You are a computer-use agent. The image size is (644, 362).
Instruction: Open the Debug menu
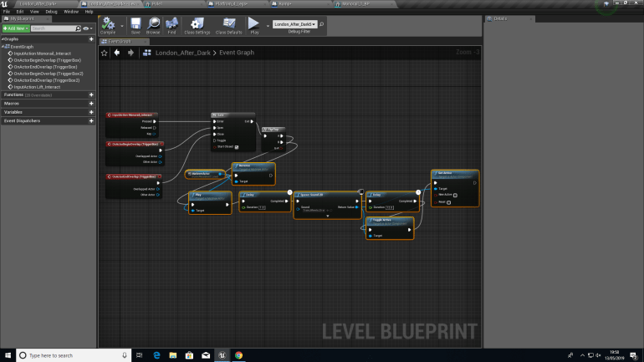pyautogui.click(x=52, y=12)
